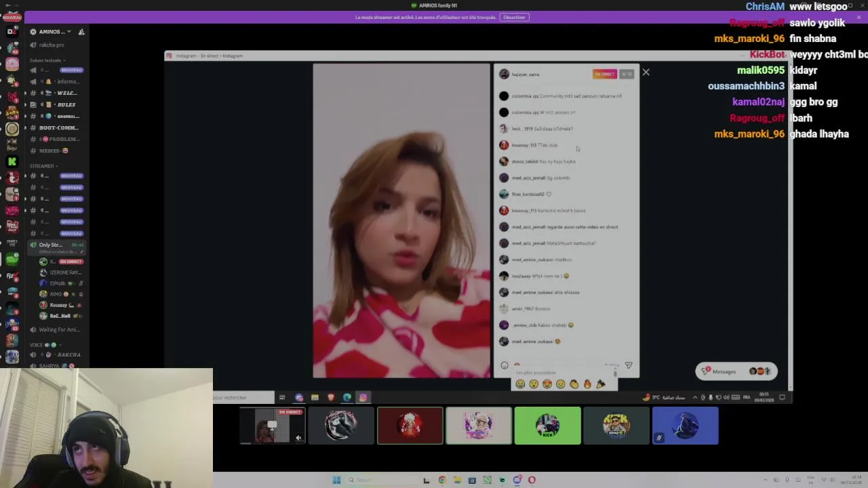Send the party popper quick reaction
The height and width of the screenshot is (488, 868).
601,384
